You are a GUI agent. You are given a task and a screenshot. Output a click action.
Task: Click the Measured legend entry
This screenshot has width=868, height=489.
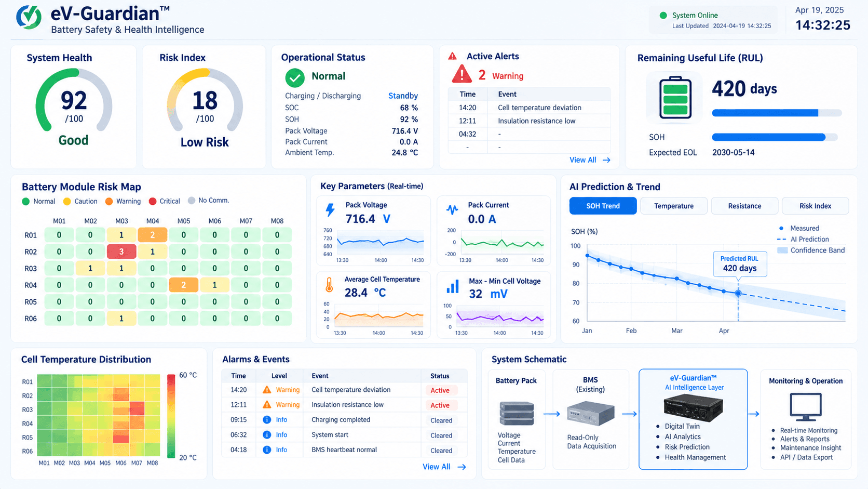coord(798,228)
